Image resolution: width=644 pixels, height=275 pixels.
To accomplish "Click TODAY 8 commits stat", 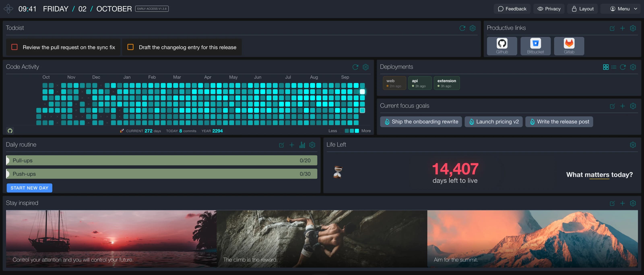I will pyautogui.click(x=181, y=131).
